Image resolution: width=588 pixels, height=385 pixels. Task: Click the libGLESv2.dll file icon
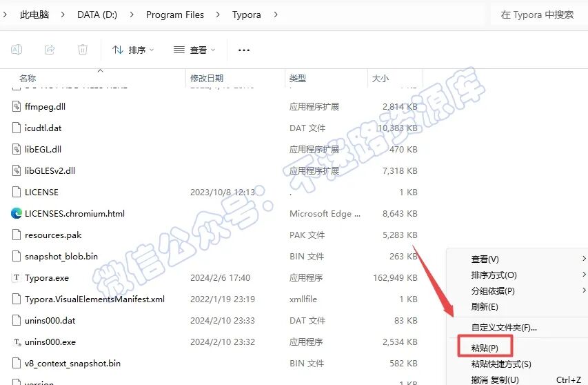pyautogui.click(x=16, y=170)
